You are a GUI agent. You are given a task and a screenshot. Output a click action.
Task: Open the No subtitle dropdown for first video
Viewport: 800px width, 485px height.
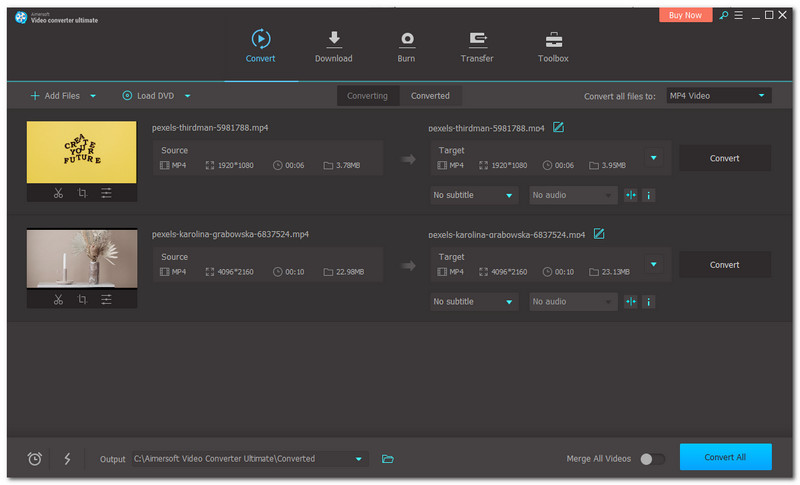point(474,195)
